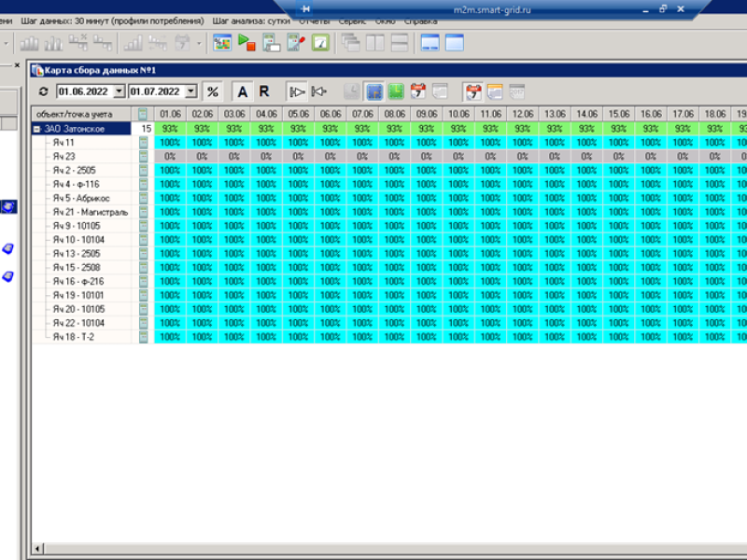The image size is (747, 560).
Task: Pin the m2m.smart-grid.ru connection bar
Action: point(305,9)
